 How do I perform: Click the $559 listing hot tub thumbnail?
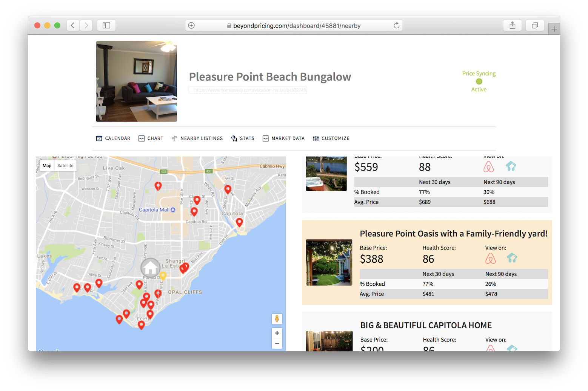click(326, 174)
